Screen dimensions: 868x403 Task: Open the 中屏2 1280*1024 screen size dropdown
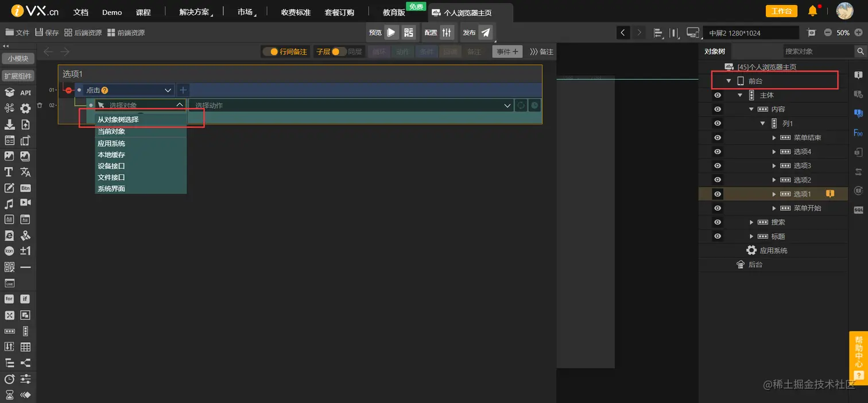[x=751, y=33]
